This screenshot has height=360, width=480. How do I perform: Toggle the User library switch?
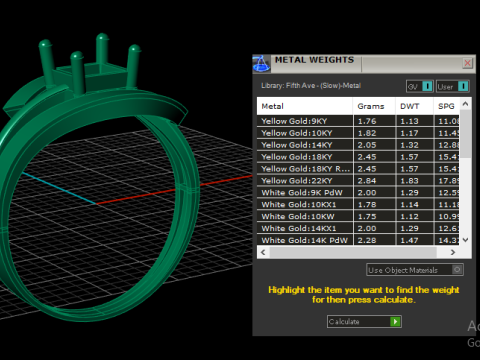pyautogui.click(x=452, y=86)
